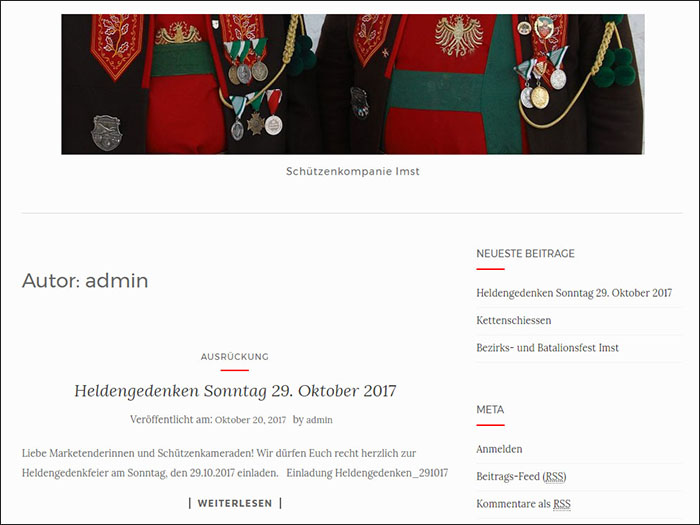Click the Meta widget heading
The width and height of the screenshot is (700, 525).
point(490,409)
